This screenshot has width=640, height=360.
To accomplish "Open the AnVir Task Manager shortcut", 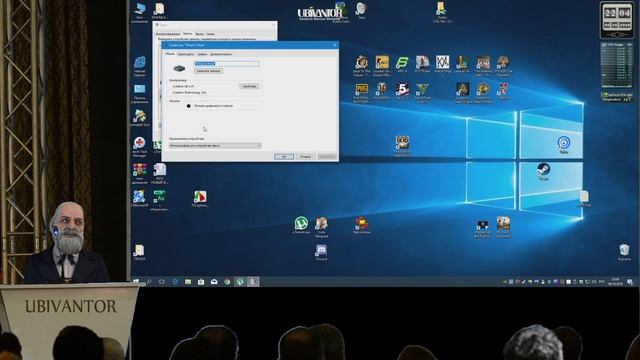I will pos(140,147).
